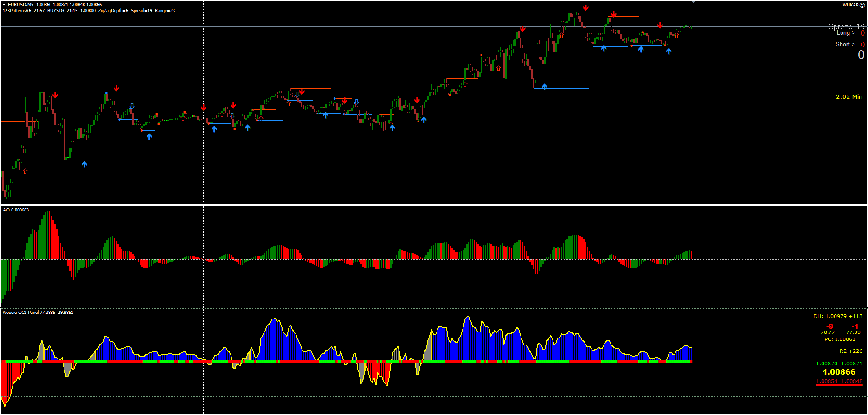Click the Long > position counter label
The height and width of the screenshot is (415, 868).
pos(845,33)
